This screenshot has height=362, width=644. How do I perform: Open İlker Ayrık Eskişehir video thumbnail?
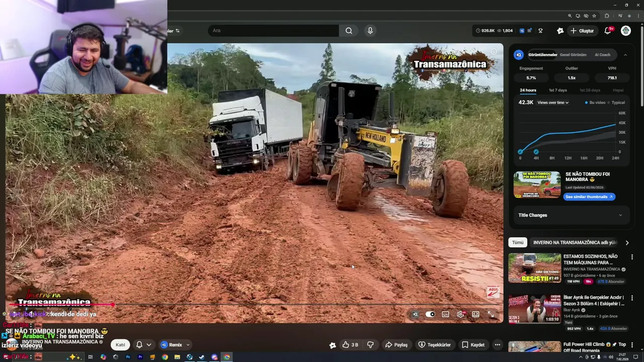click(x=534, y=309)
